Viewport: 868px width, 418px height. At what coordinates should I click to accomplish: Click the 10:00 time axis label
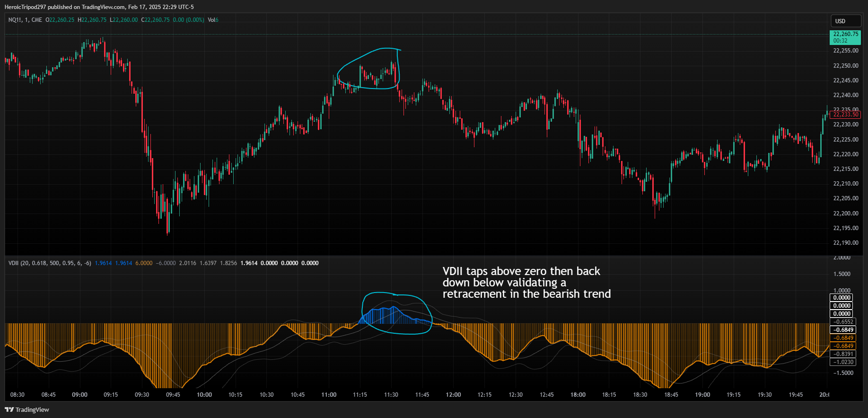tap(204, 395)
